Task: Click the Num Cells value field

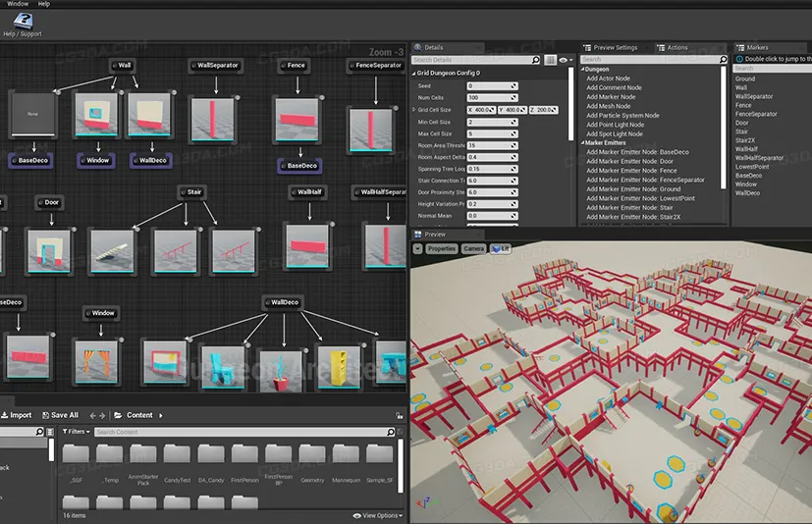Action: coord(492,97)
